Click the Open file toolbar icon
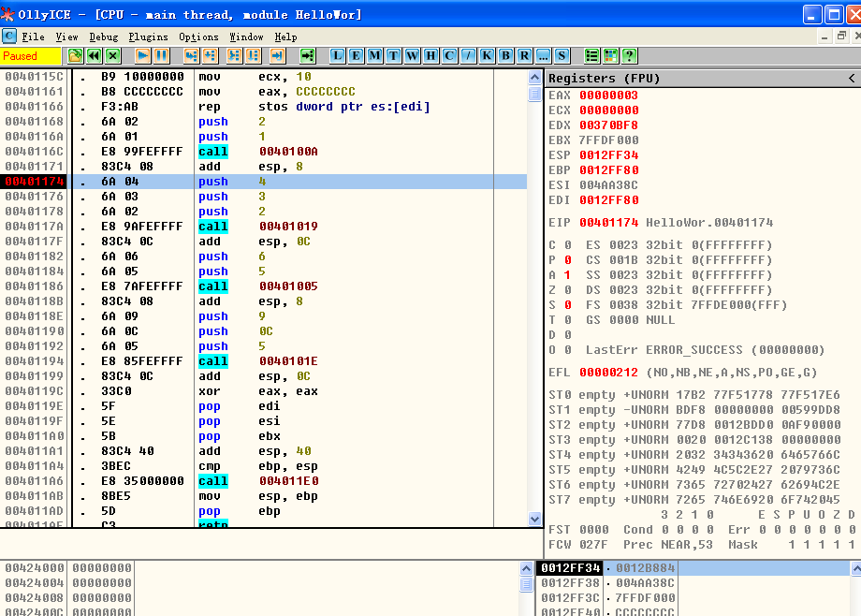 pos(75,55)
